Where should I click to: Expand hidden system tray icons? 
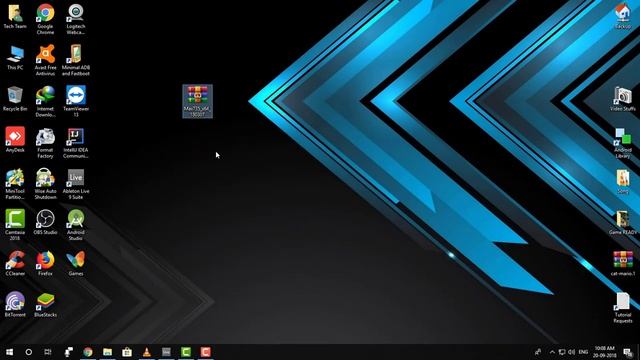(552, 352)
